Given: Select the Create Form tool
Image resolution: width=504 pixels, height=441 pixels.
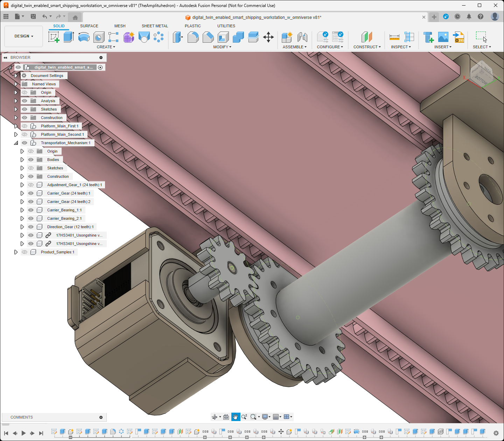Looking at the screenshot, I should coord(129,37).
